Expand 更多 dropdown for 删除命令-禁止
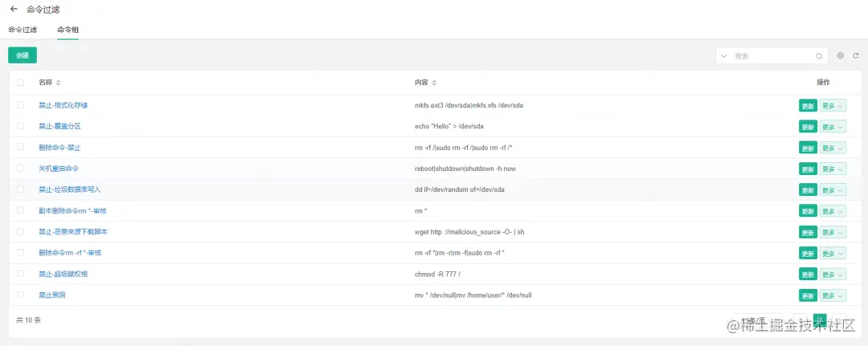868x346 pixels. pos(833,148)
